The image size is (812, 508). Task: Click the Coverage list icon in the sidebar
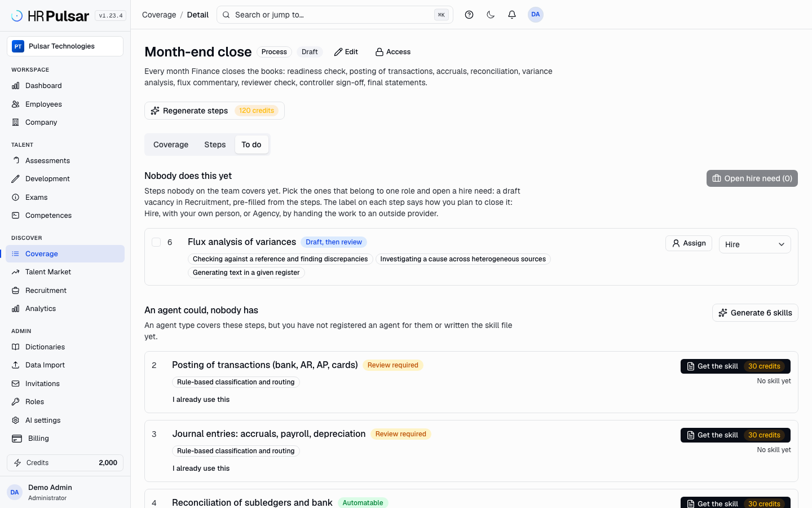(16, 254)
